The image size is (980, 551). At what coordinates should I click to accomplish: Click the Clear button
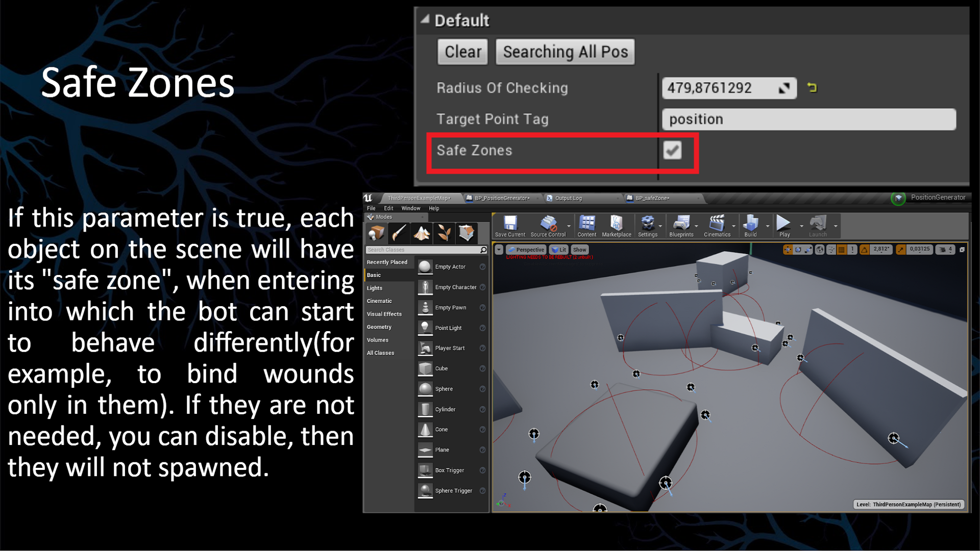point(462,52)
